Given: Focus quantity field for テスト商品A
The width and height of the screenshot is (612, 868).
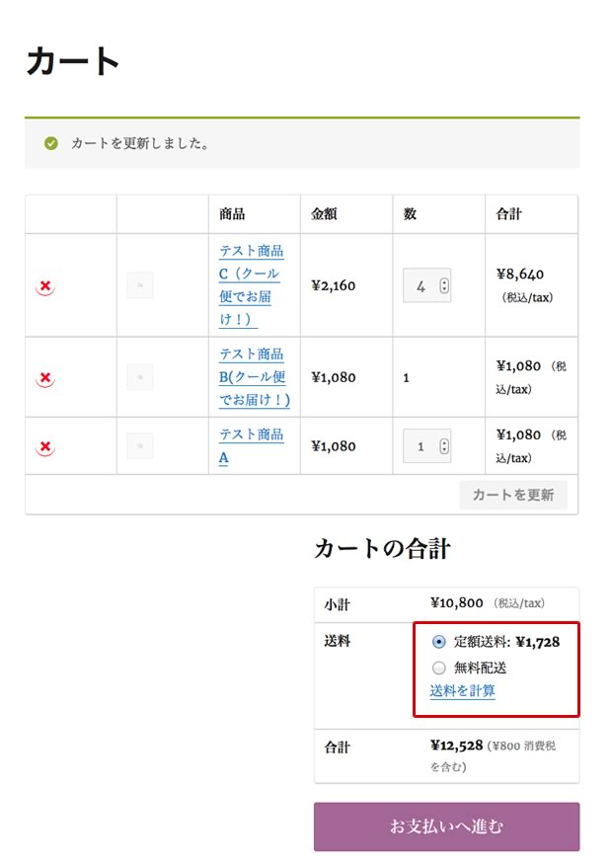Looking at the screenshot, I should (426, 446).
